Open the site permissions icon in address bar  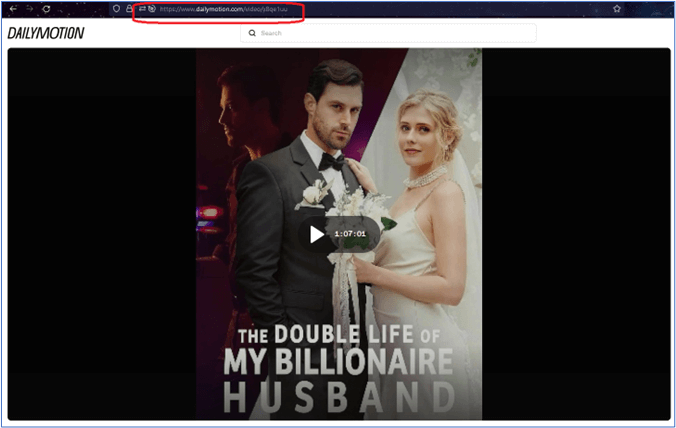(x=142, y=9)
